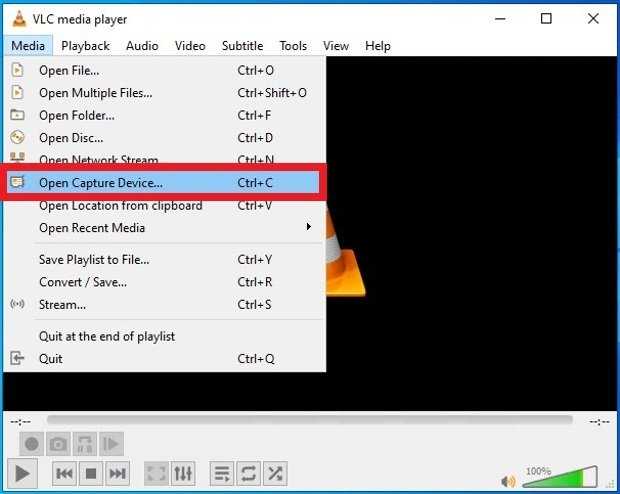The width and height of the screenshot is (620, 494).
Task: Select the Quit menu entry
Action: (164, 359)
